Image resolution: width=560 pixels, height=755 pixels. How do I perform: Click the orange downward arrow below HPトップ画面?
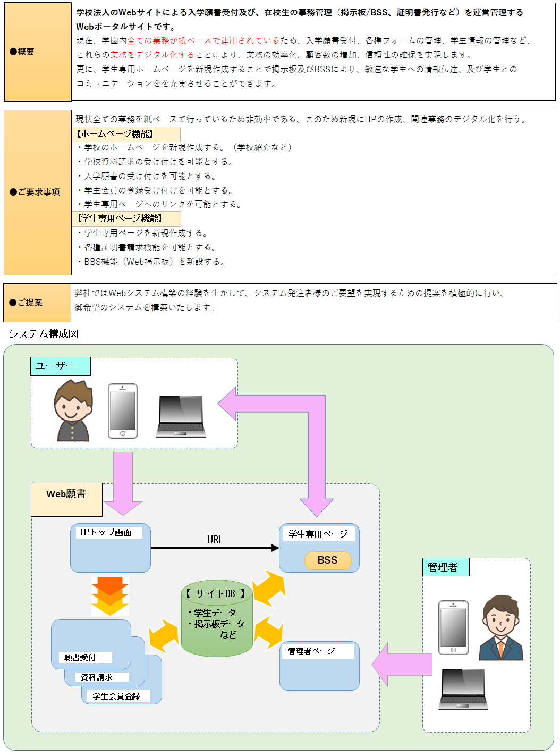pyautogui.click(x=110, y=596)
